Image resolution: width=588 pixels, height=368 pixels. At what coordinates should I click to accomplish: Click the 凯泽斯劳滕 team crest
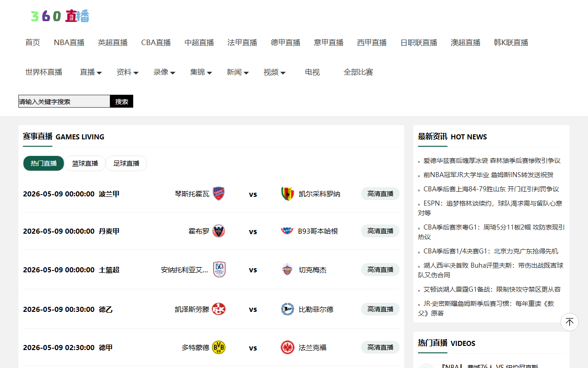pos(219,309)
